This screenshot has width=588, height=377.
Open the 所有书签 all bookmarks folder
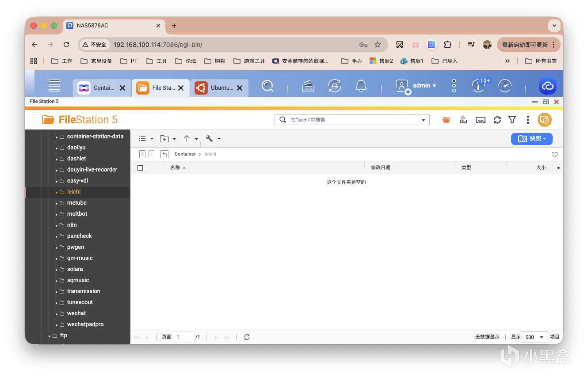[541, 61]
